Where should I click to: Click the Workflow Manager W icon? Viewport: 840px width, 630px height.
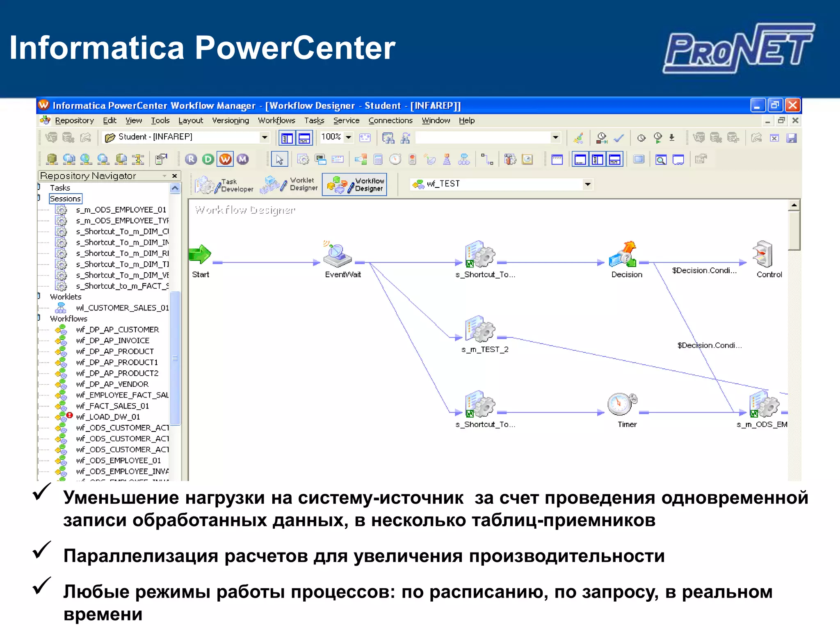pos(225,159)
